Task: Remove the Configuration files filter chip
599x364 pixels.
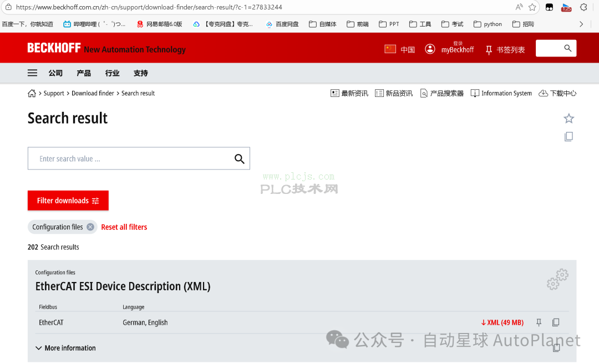Action: point(90,227)
